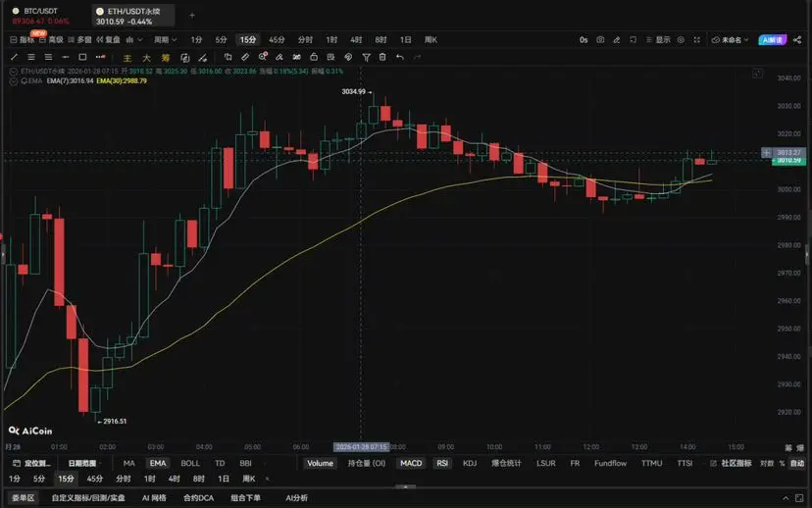
Task: Click the 定位到 locate button
Action: click(31, 463)
